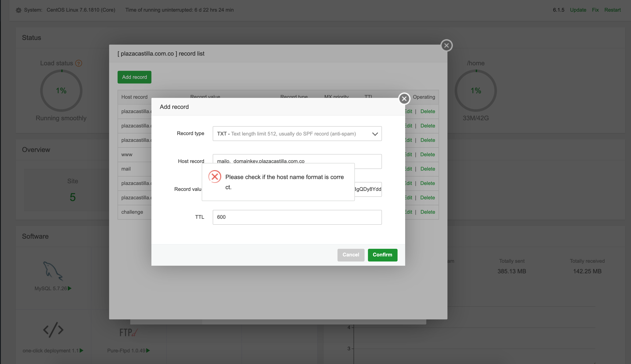
Task: Click the Update link in header
Action: 578,10
